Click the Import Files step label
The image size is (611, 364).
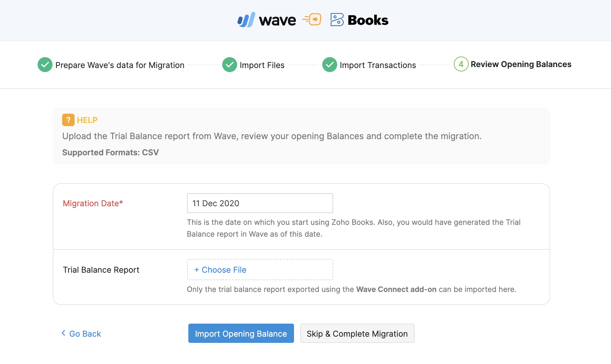tap(262, 64)
